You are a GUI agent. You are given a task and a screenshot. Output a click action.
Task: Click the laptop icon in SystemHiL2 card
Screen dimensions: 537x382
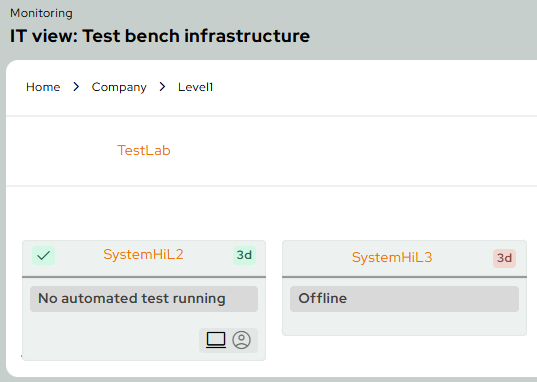tap(216, 340)
